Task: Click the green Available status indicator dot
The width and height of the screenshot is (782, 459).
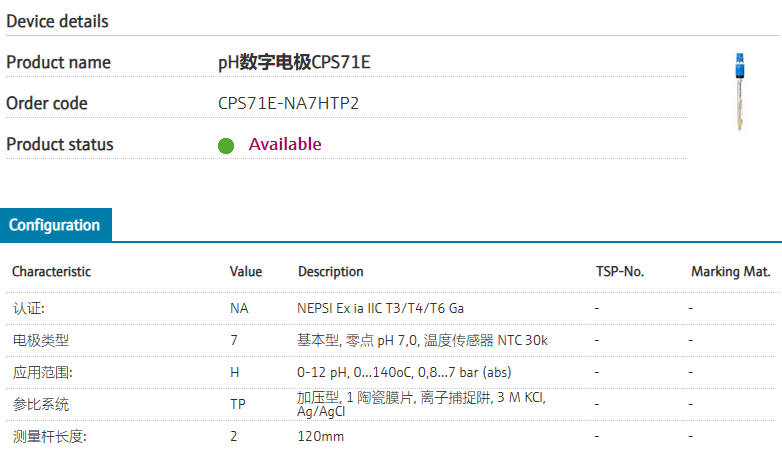Action: pyautogui.click(x=226, y=146)
